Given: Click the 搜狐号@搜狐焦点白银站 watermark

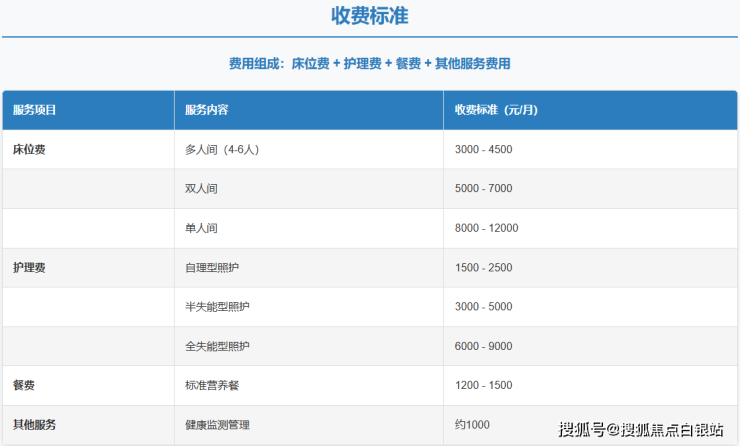Looking at the screenshot, I should click(640, 430).
